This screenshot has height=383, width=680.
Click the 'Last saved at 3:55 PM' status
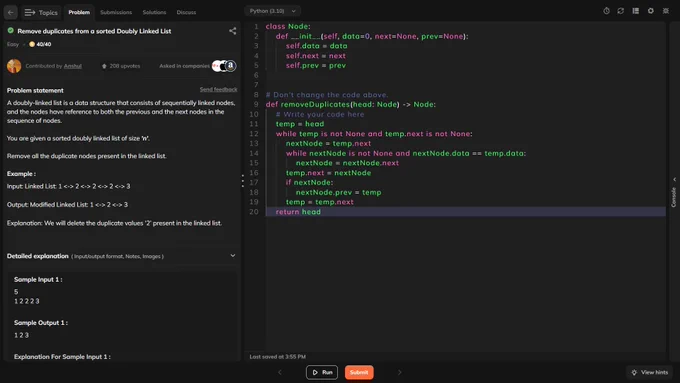coord(278,357)
